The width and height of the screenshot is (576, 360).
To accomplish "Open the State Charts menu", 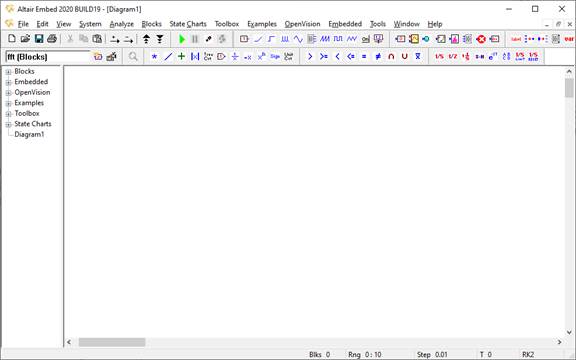I will pyautogui.click(x=188, y=24).
